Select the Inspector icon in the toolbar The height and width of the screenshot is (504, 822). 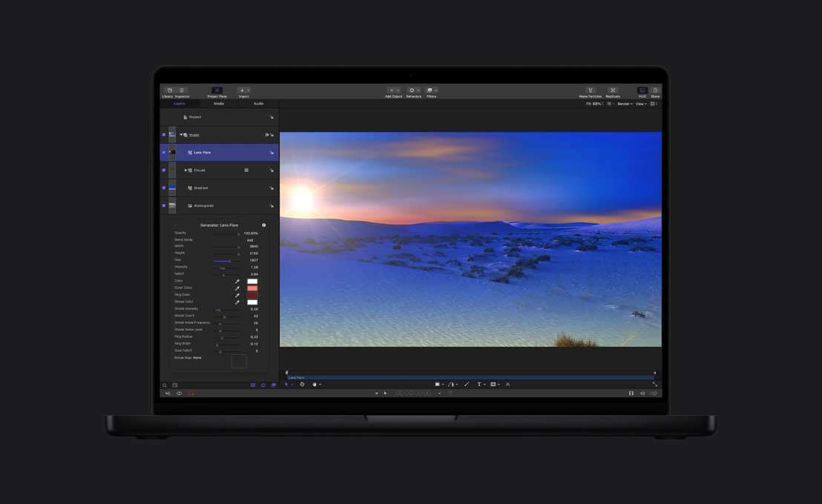[x=181, y=90]
